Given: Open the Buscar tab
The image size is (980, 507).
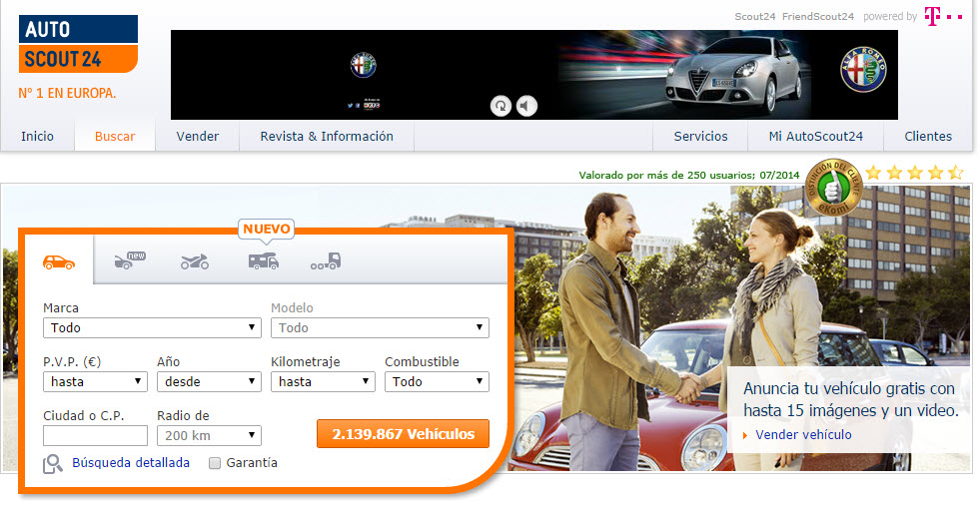Looking at the screenshot, I should [x=115, y=136].
